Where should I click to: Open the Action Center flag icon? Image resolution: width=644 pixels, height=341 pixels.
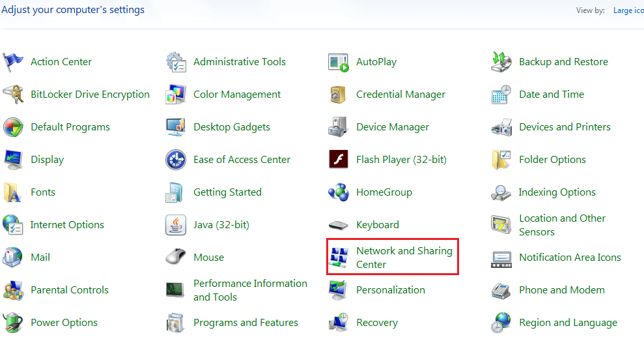click(x=13, y=62)
